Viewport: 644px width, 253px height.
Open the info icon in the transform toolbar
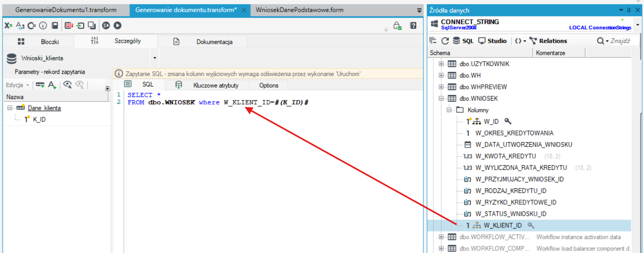(43, 26)
